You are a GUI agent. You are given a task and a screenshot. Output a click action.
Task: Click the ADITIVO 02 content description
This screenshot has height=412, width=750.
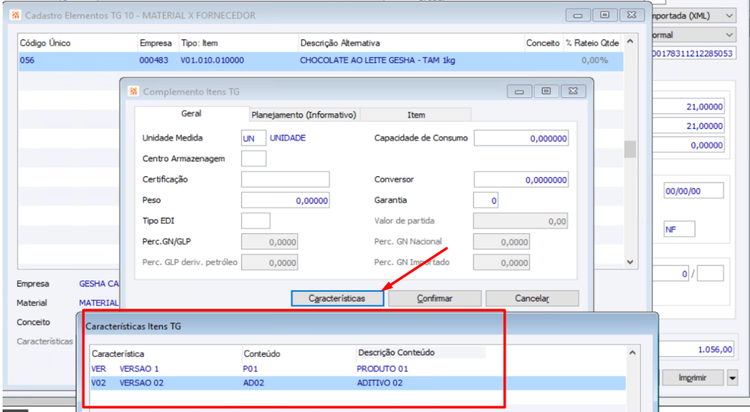[380, 383]
